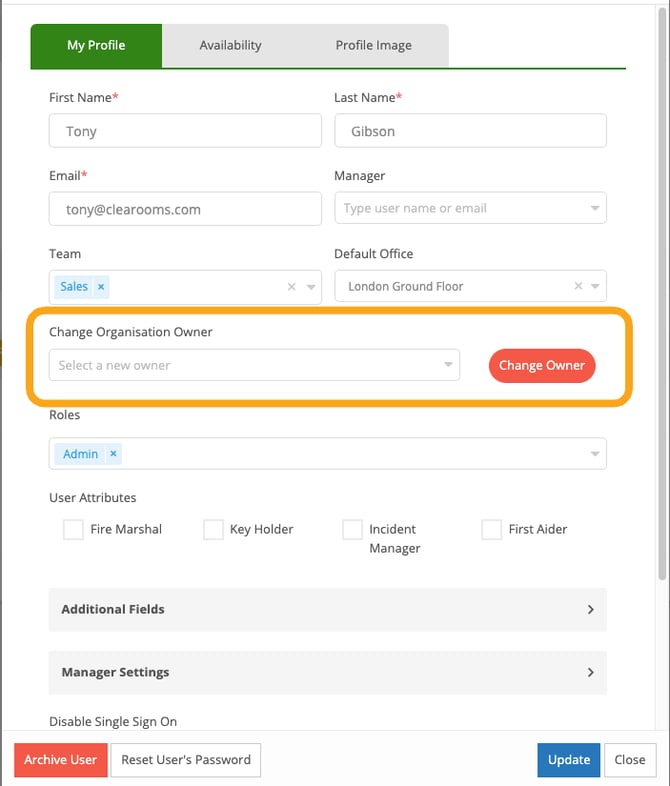Click the blue Update button
670x786 pixels.
pos(569,760)
